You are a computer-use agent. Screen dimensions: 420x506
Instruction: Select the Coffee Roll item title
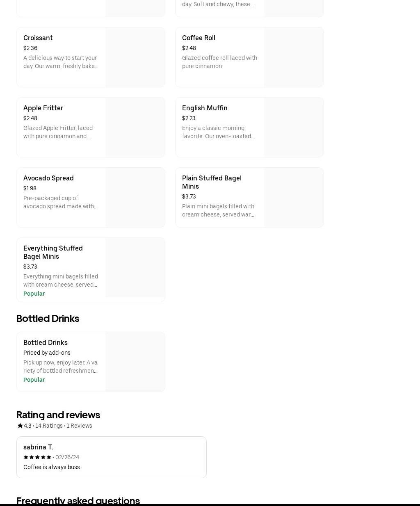pos(199,38)
